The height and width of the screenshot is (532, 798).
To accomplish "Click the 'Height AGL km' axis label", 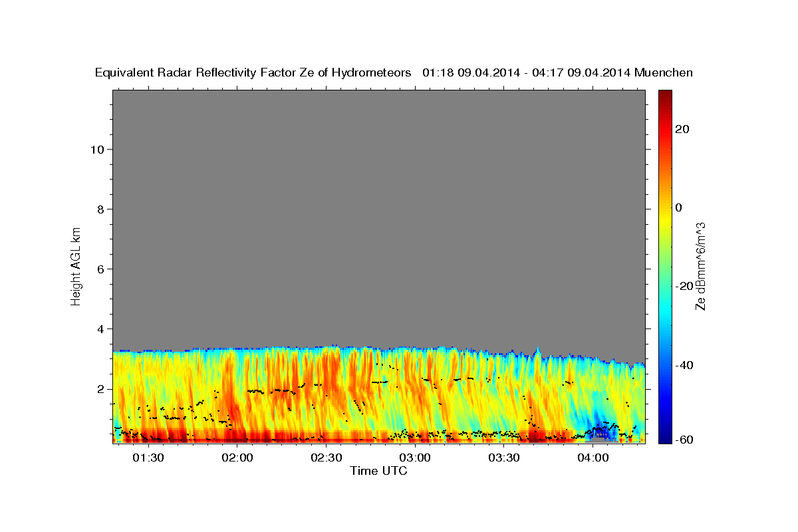I will point(76,265).
